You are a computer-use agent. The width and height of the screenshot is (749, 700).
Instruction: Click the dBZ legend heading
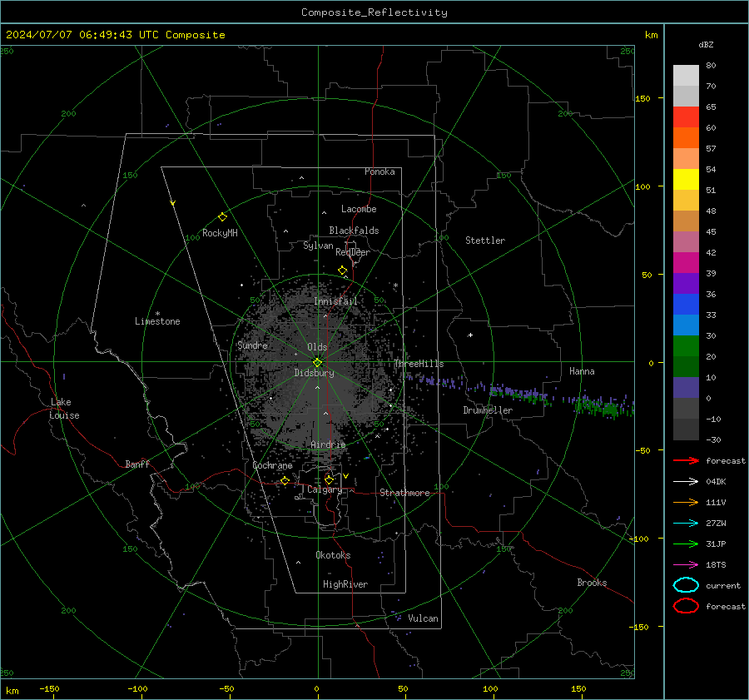click(706, 44)
